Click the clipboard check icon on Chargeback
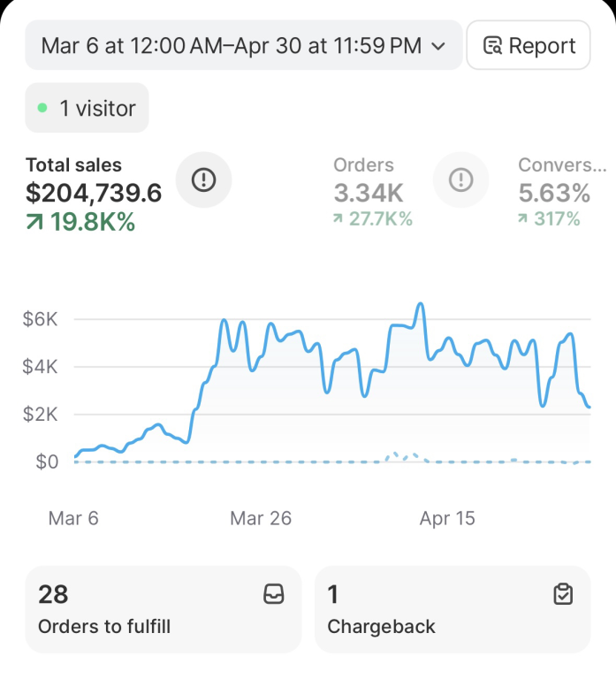This screenshot has height=679, width=616. coord(563,594)
